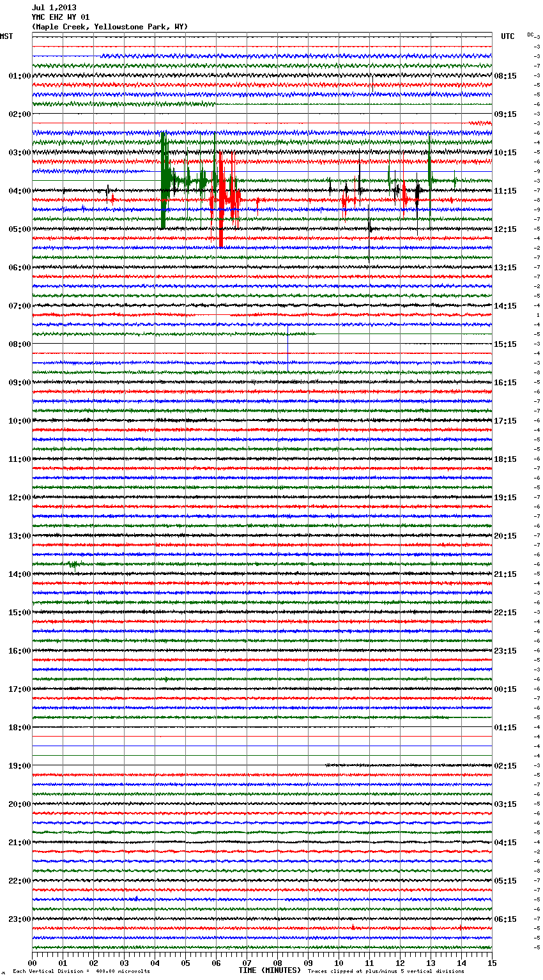Select the 19:00 MST hour label
This screenshot has height=980, width=543.
click(20, 766)
